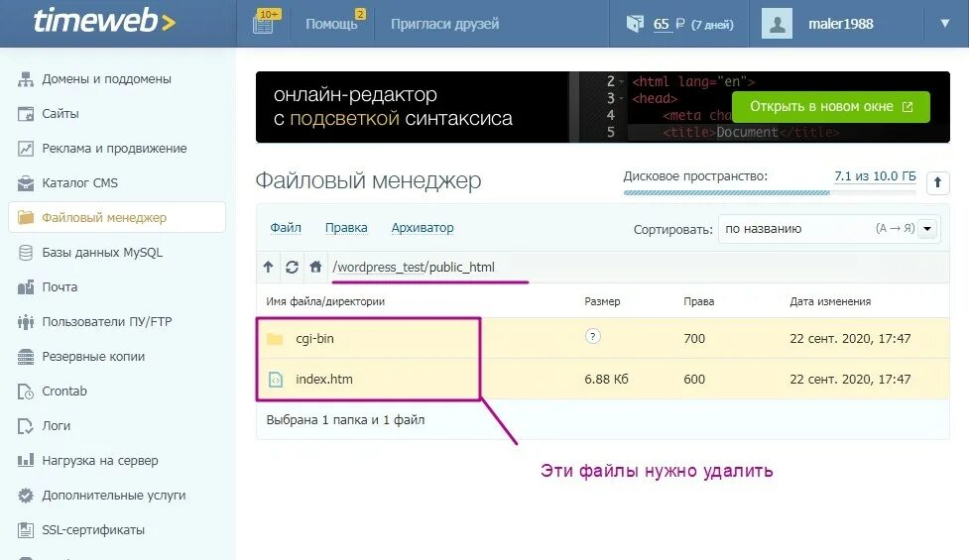Click the SSL-сертификаты icon
This screenshot has width=969, height=560.
point(26,529)
